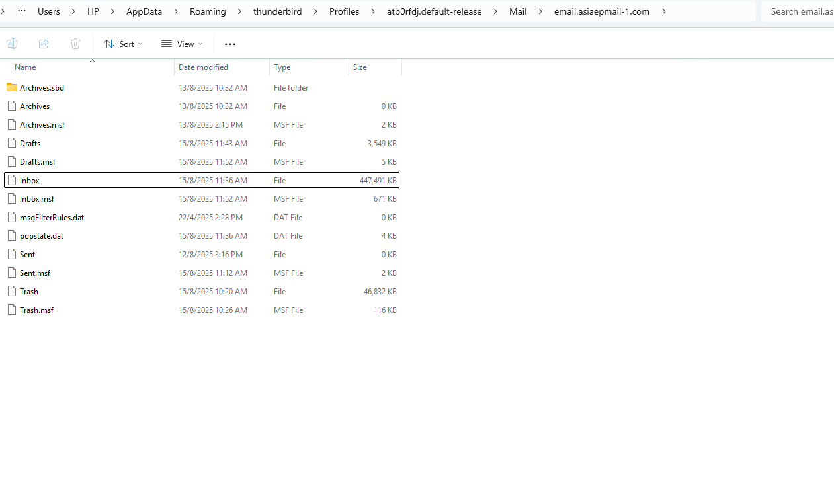
Task: Select the Sent file icon
Action: coord(11,254)
